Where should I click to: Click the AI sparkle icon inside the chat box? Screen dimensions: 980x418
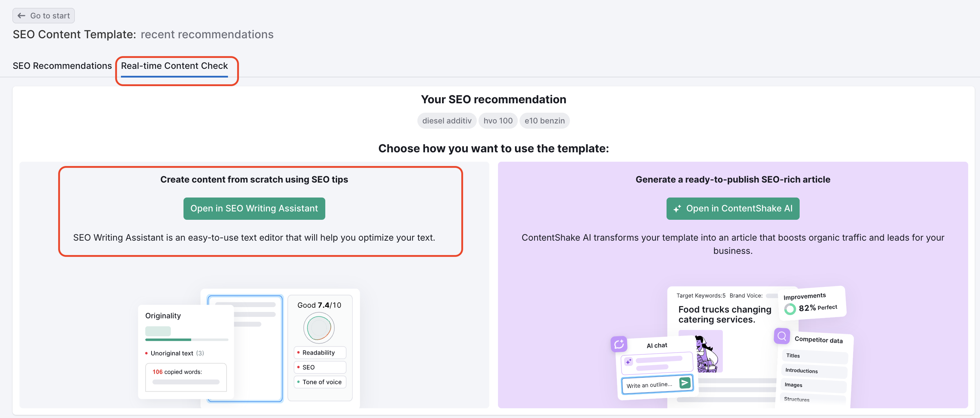click(630, 362)
